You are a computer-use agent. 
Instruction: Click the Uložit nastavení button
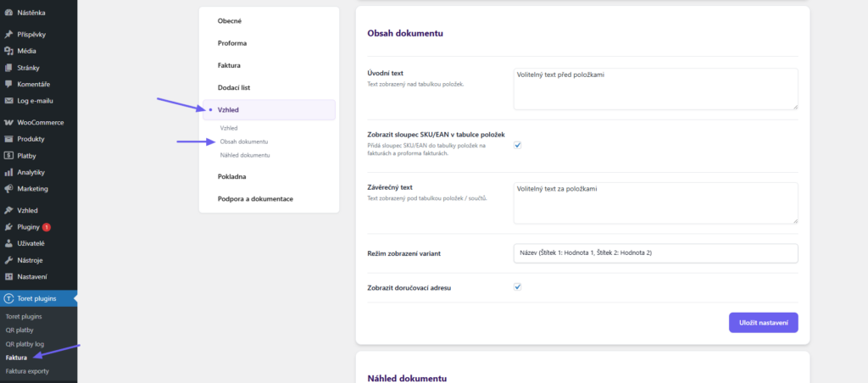click(764, 323)
